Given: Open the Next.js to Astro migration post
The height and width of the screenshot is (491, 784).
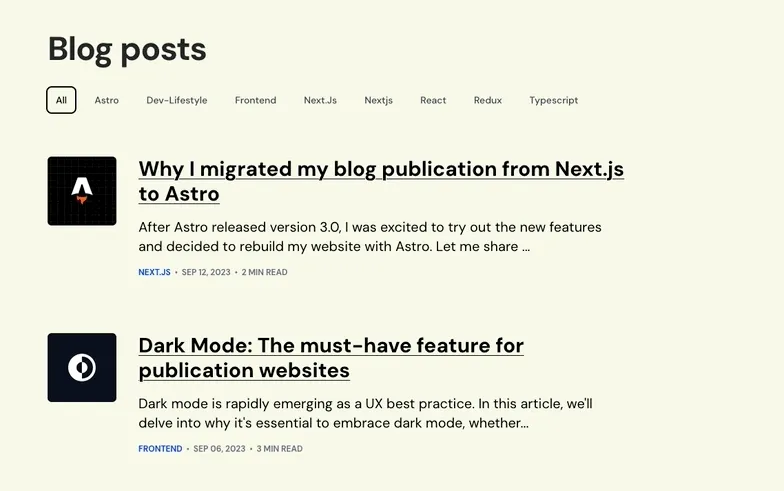Looking at the screenshot, I should pyautogui.click(x=381, y=181).
